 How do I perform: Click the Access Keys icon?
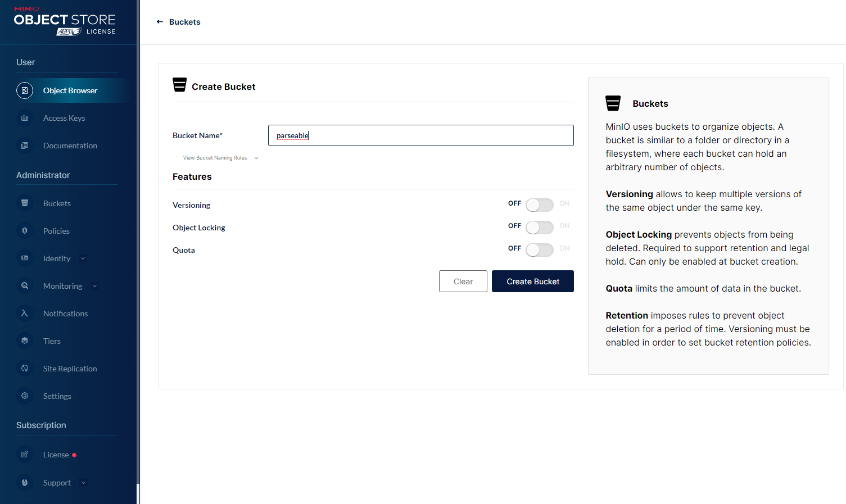25,118
